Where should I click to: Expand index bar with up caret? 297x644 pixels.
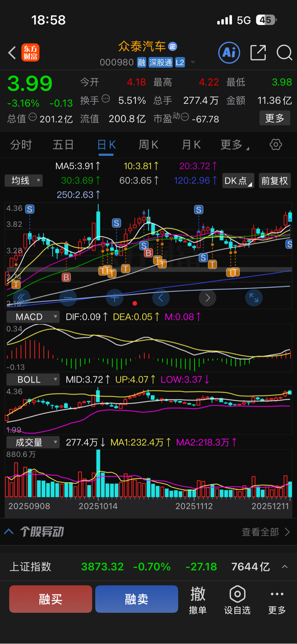[x=285, y=567]
